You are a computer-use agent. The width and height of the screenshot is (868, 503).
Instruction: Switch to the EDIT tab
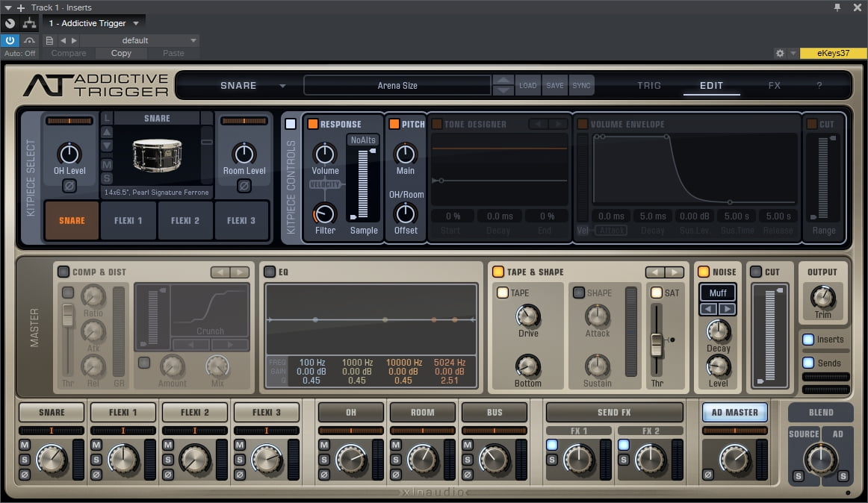[711, 86]
